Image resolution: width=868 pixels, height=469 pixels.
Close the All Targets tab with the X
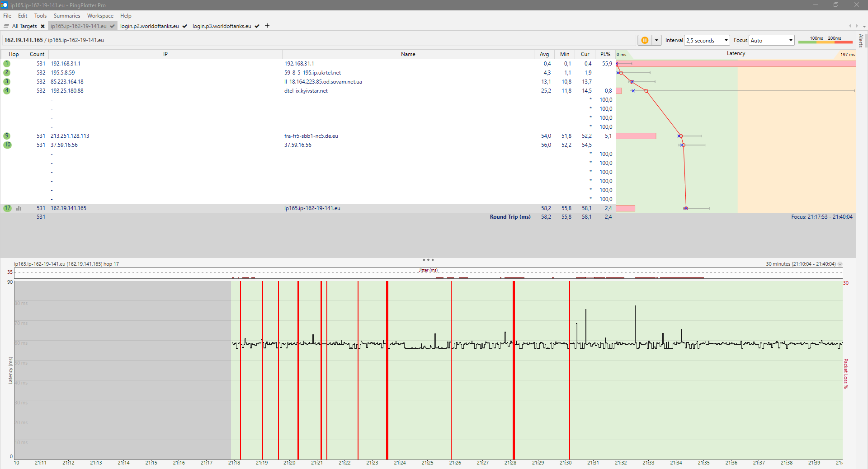pos(42,26)
